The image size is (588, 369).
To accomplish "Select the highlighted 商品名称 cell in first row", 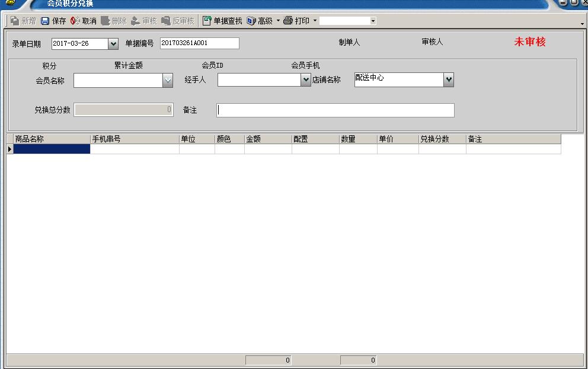I will tap(52, 149).
